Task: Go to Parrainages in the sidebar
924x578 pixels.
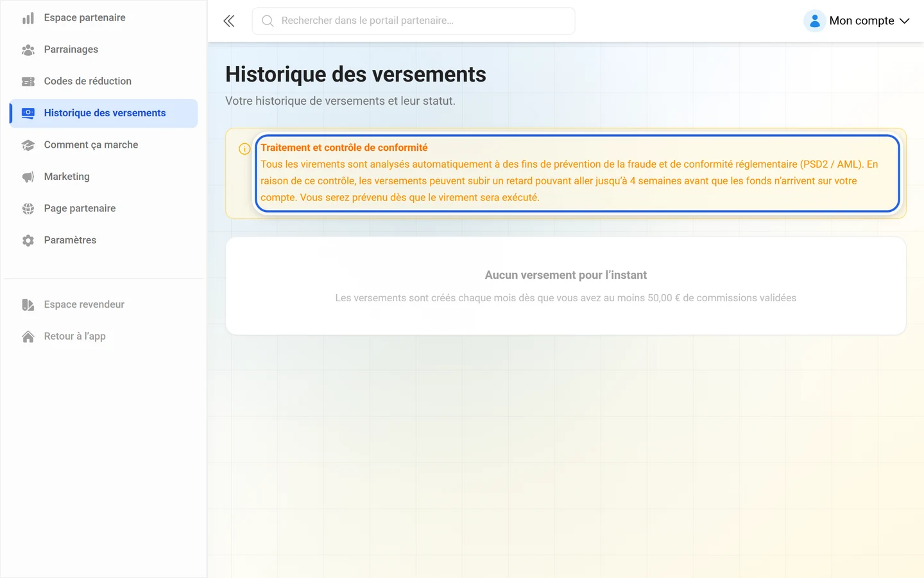Action: (x=103, y=49)
